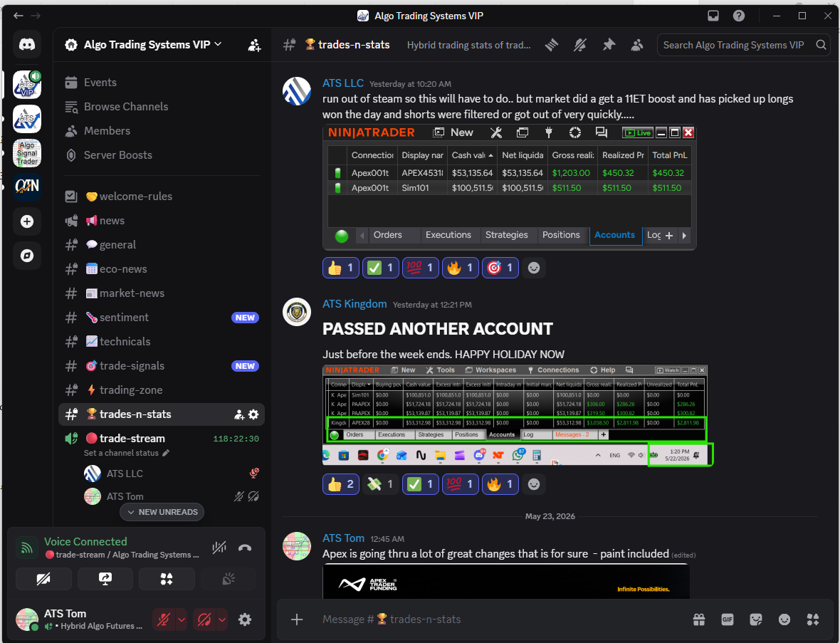Open ATS Tom username in chat
The height and width of the screenshot is (643, 840).
[x=343, y=538]
